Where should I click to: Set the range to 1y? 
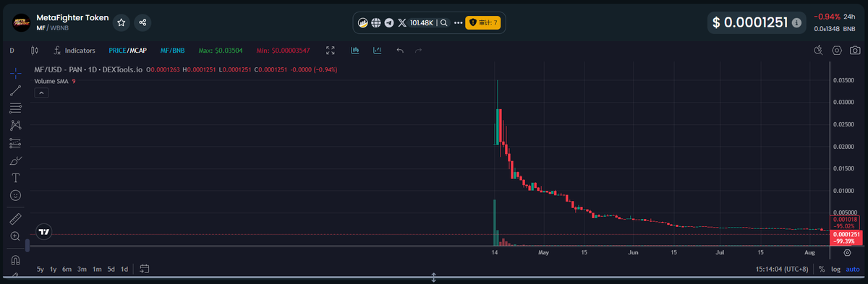click(x=54, y=269)
